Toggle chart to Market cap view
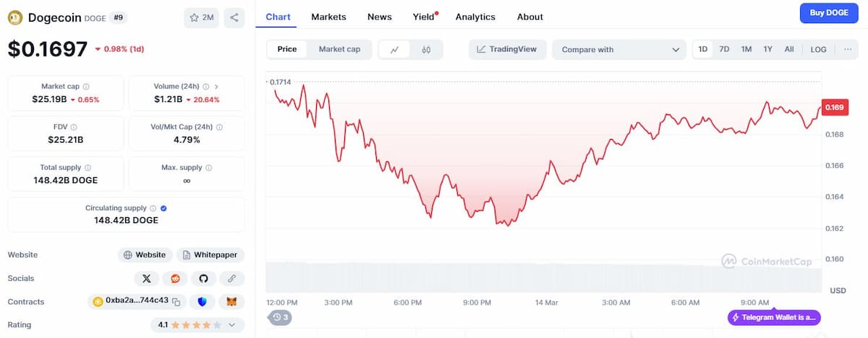This screenshot has width=868, height=338. [x=339, y=49]
